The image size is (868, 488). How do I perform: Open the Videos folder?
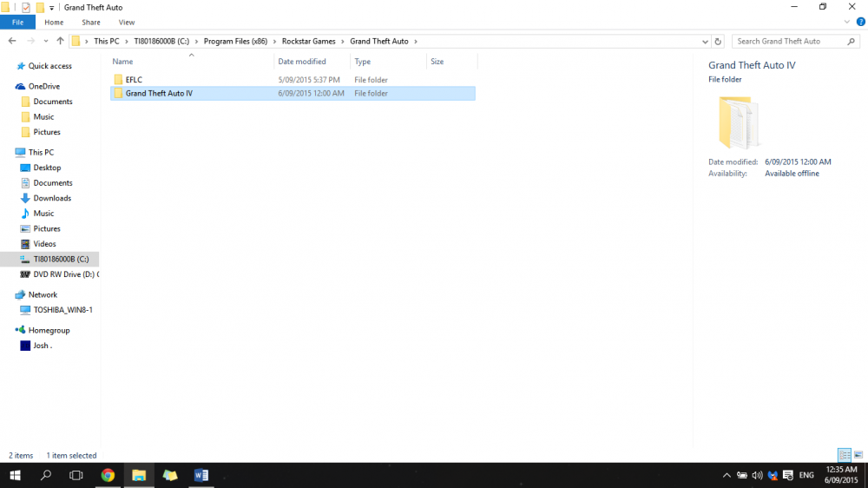point(44,244)
